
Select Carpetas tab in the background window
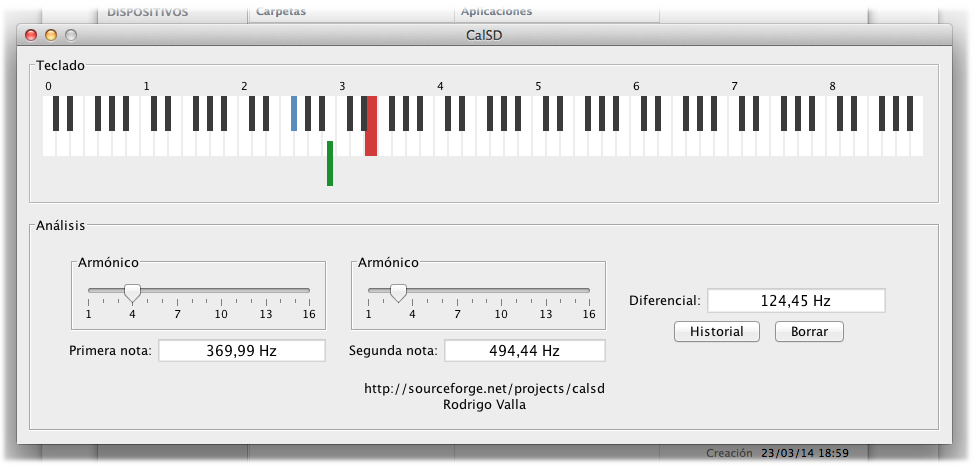281,11
